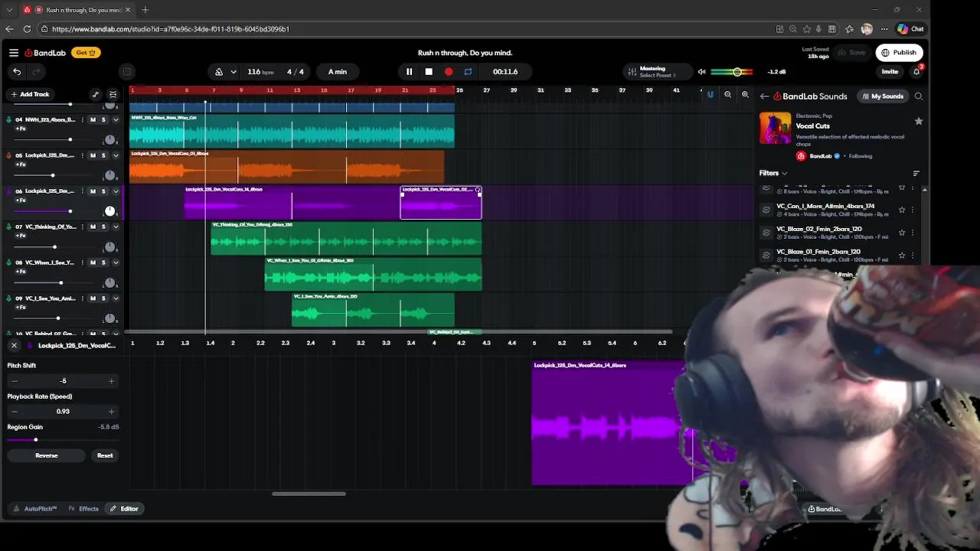Click the Invite button
The height and width of the screenshot is (551, 980).
[x=890, y=72]
